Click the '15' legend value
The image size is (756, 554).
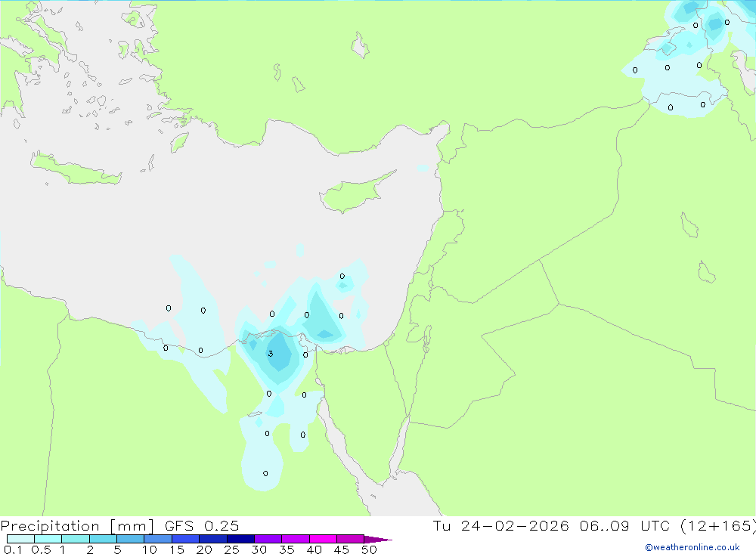coord(177,549)
